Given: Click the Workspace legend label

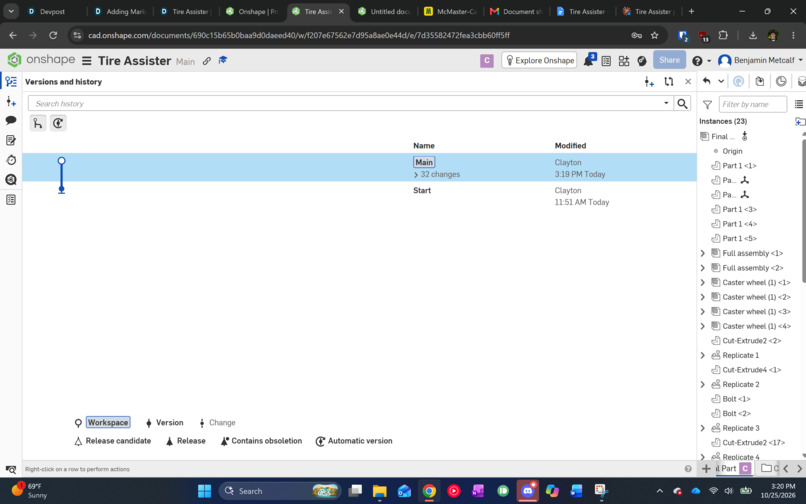Looking at the screenshot, I should pyautogui.click(x=108, y=422).
